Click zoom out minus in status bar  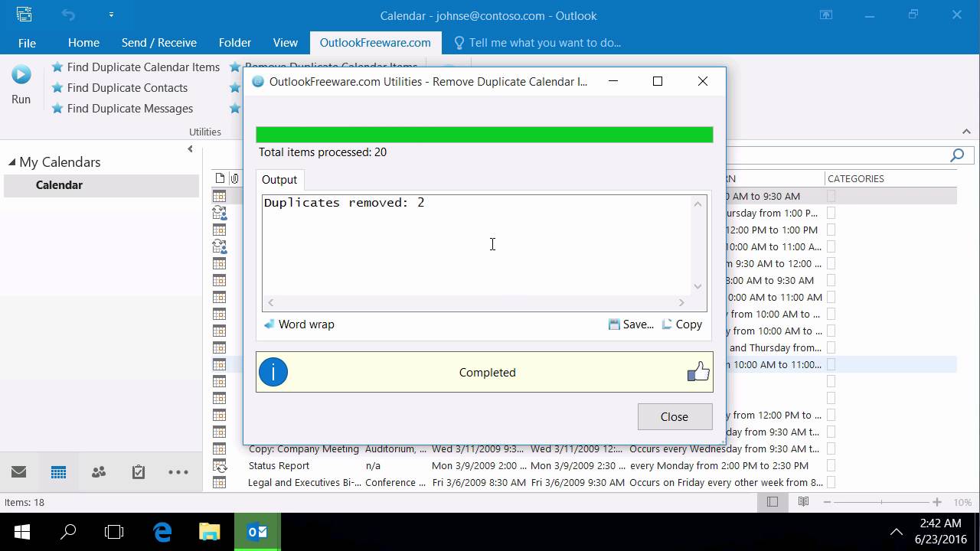[827, 502]
